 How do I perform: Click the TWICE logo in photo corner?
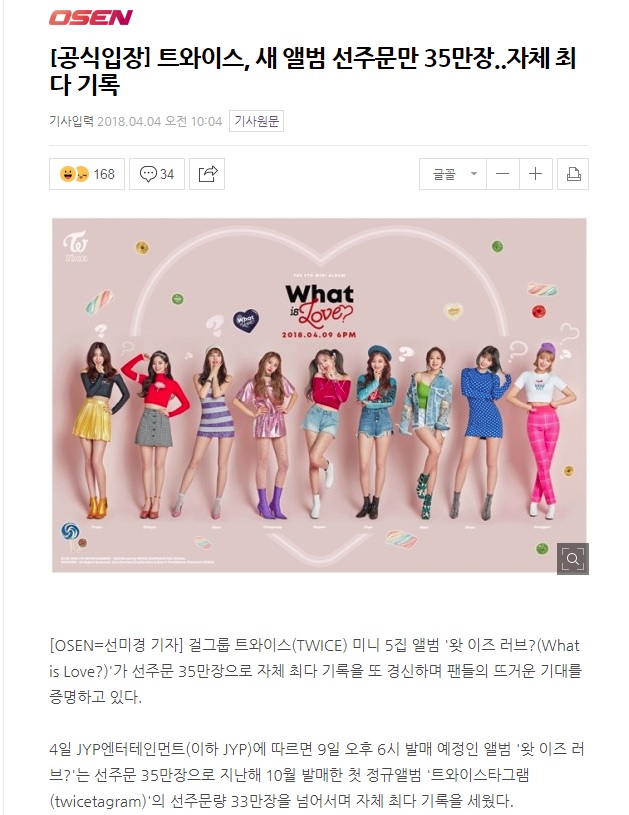[76, 247]
